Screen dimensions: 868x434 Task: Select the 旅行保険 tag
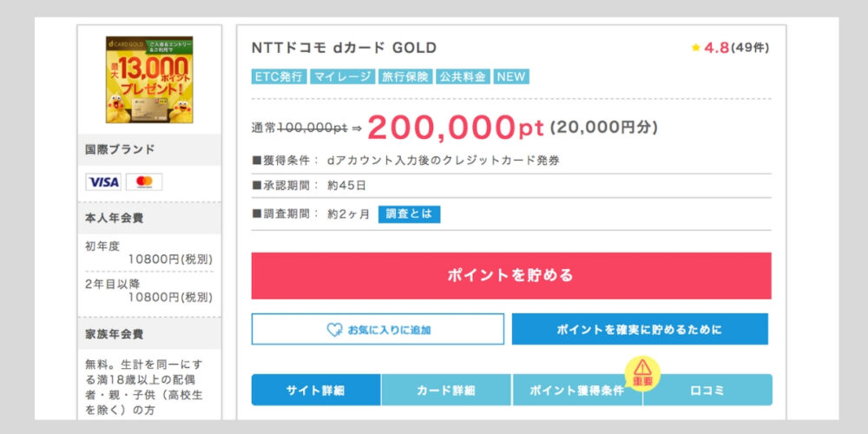click(405, 76)
